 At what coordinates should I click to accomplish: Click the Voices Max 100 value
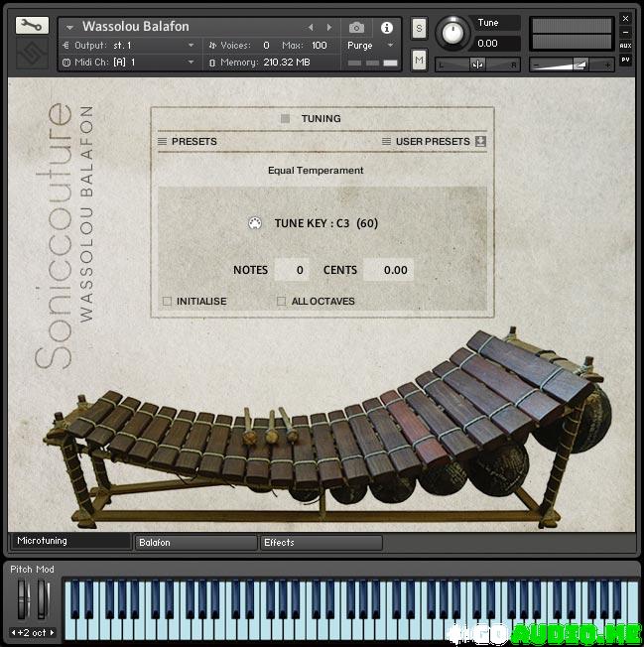[319, 46]
